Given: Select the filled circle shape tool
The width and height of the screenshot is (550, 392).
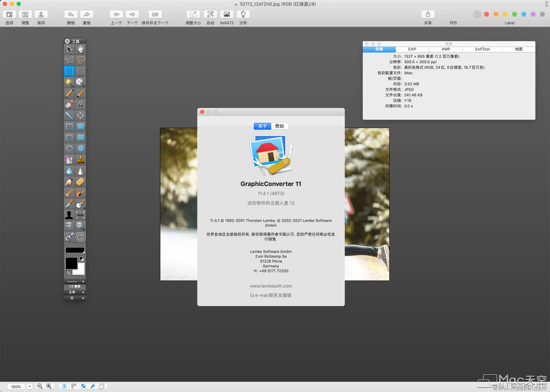Looking at the screenshot, I should 80,149.
